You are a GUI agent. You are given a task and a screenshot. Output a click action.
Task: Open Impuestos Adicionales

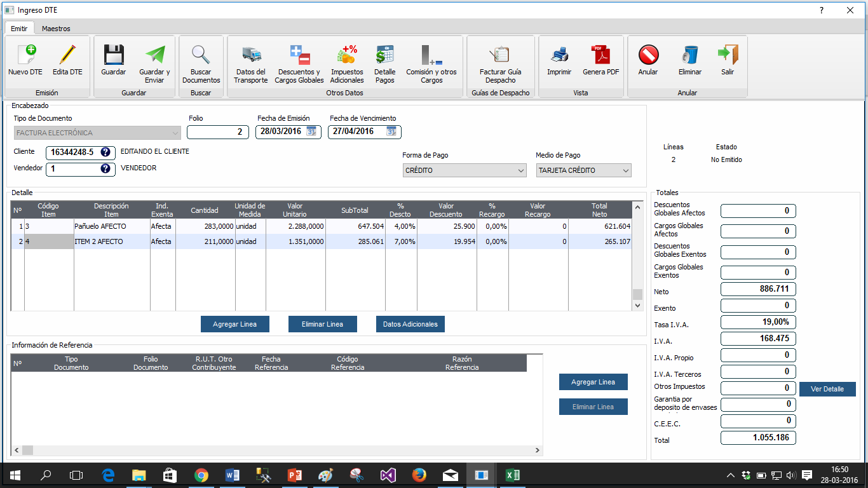pyautogui.click(x=347, y=55)
